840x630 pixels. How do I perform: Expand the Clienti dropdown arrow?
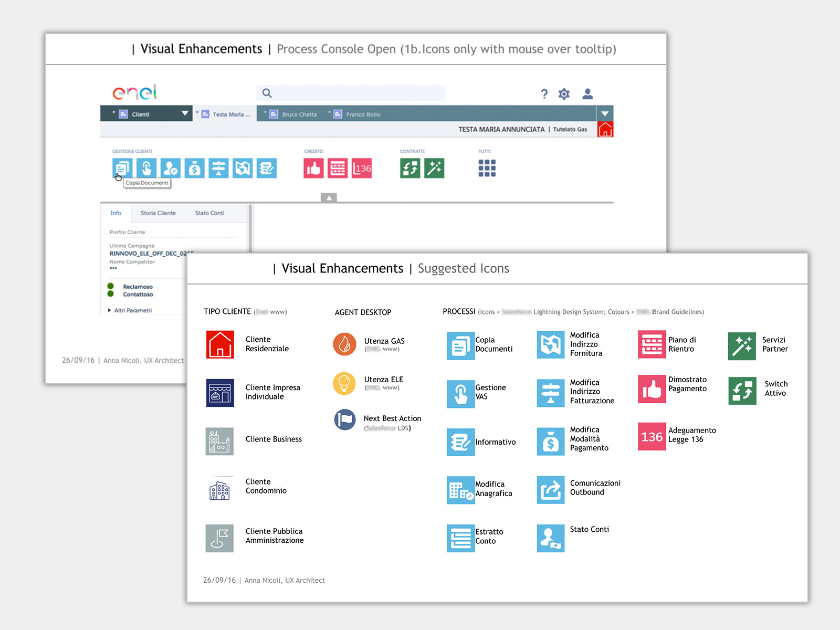tap(185, 113)
